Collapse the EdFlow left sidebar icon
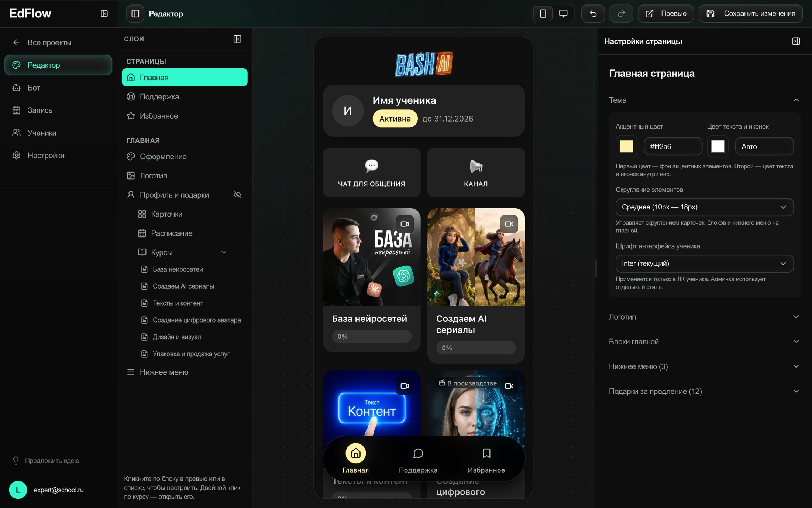 point(104,14)
